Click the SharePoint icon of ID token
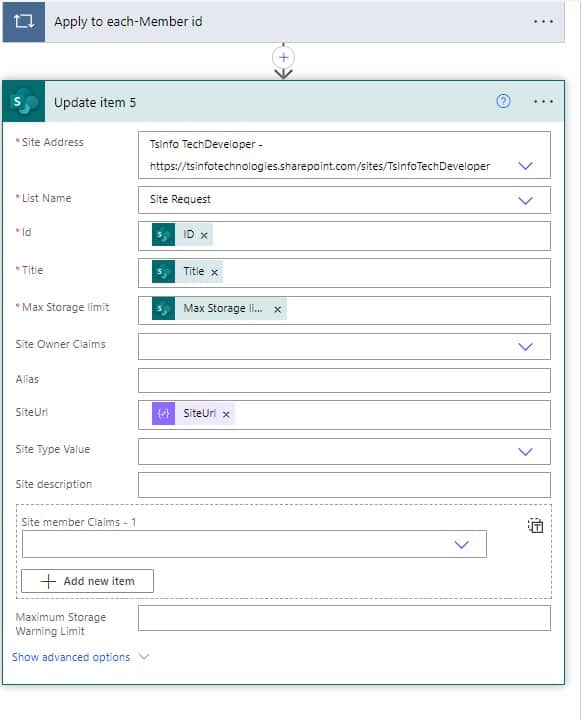 (x=164, y=235)
